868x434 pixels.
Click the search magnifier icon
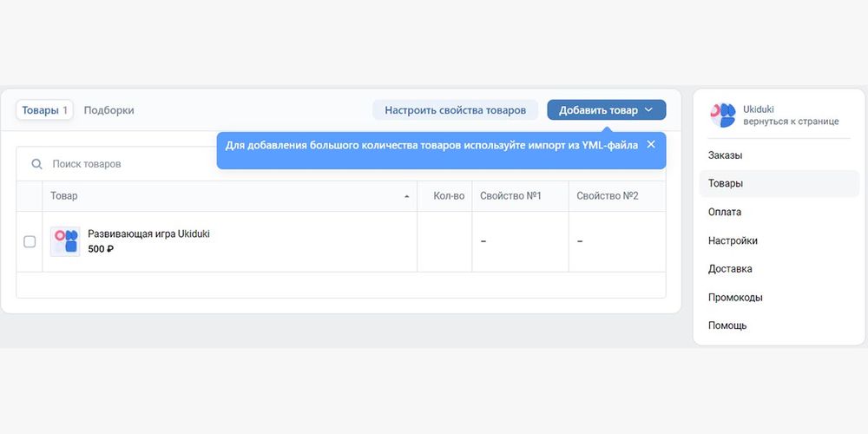pos(36,164)
